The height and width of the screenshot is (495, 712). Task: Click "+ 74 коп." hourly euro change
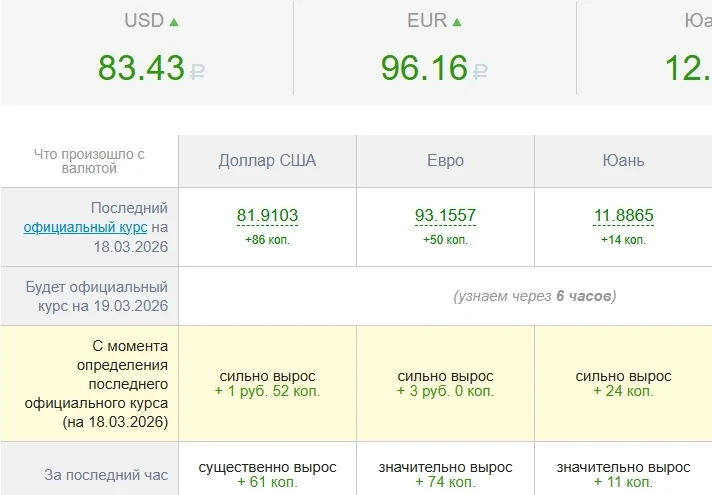point(445,482)
